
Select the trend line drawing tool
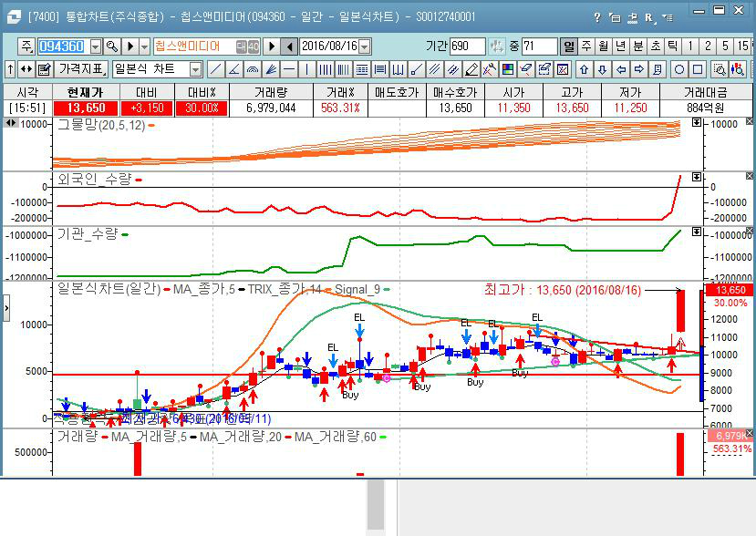[x=215, y=69]
